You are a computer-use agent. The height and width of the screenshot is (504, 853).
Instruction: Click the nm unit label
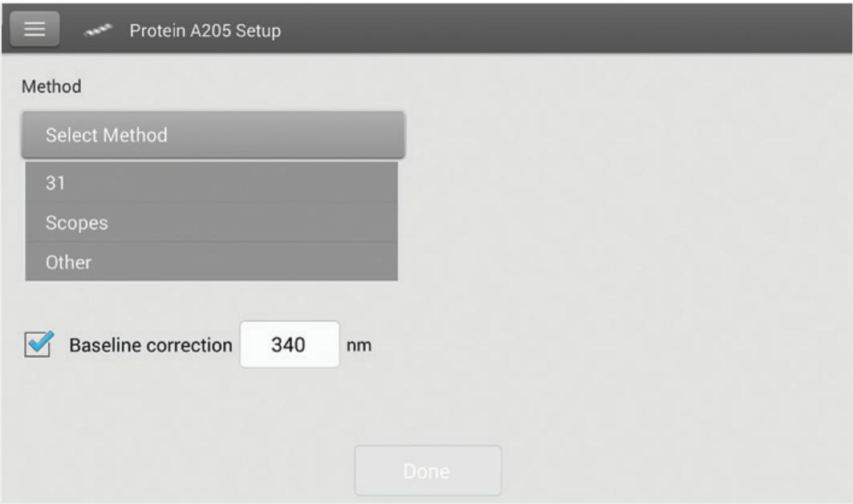coord(359,345)
